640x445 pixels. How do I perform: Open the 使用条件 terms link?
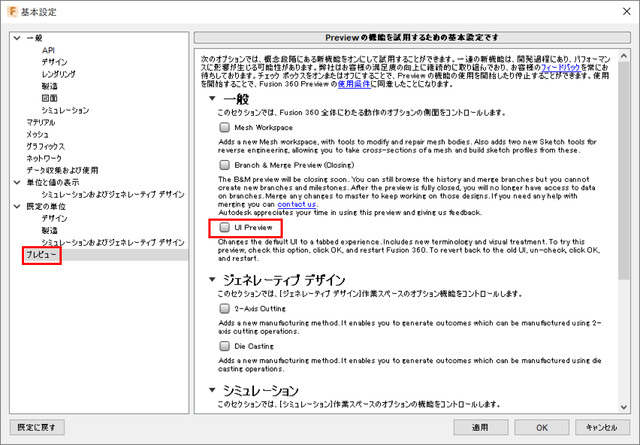click(x=354, y=84)
